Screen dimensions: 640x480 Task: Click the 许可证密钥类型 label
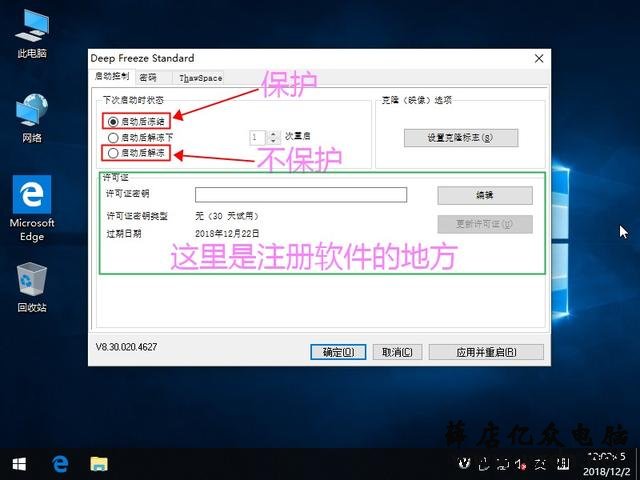(137, 216)
